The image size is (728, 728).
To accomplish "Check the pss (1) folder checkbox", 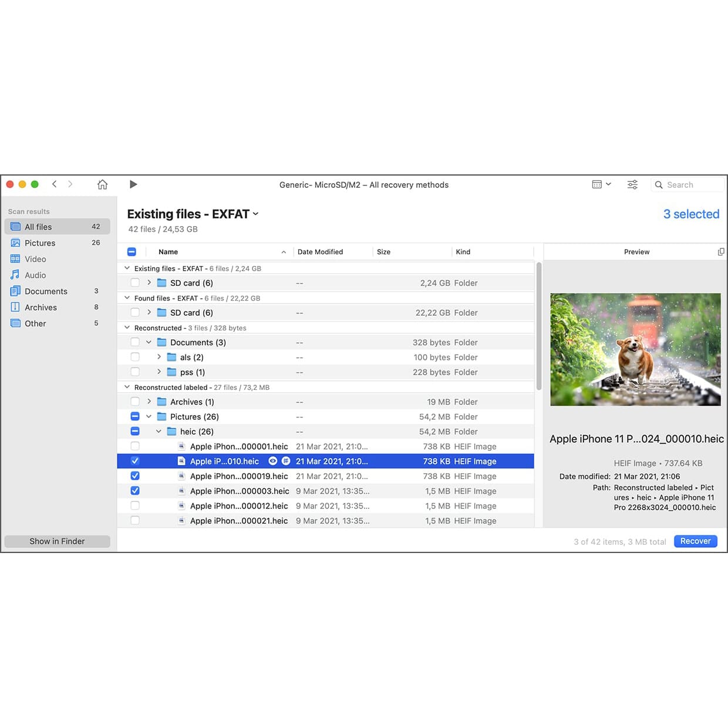I will (135, 372).
